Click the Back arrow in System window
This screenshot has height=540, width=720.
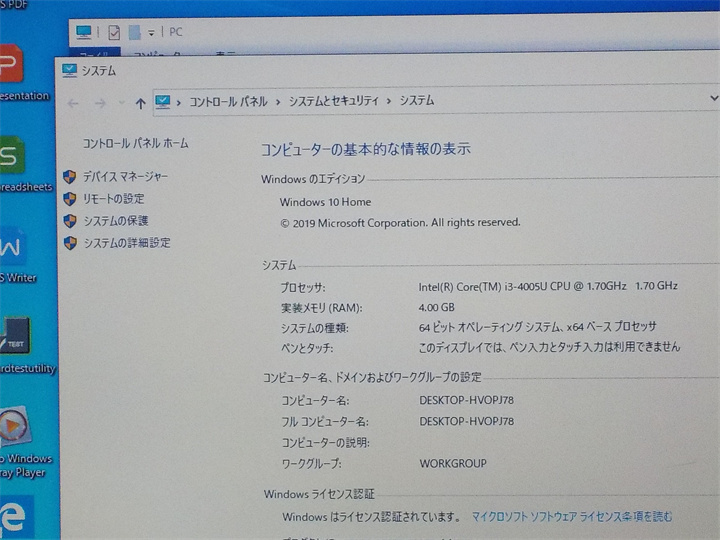pyautogui.click(x=73, y=103)
